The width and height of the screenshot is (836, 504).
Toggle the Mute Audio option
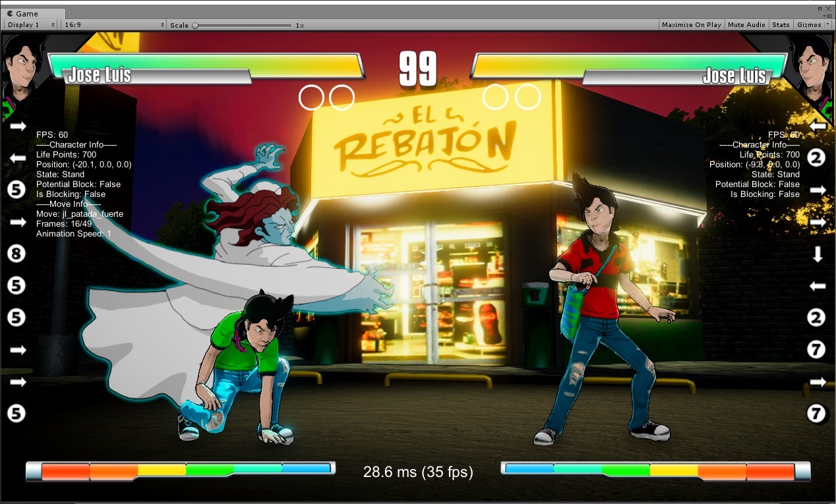click(x=746, y=25)
